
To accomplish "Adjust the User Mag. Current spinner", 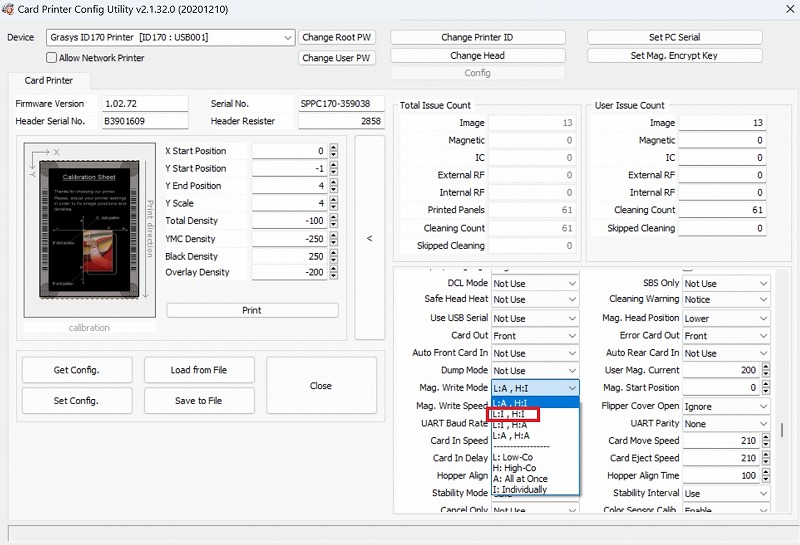I will [x=766, y=370].
